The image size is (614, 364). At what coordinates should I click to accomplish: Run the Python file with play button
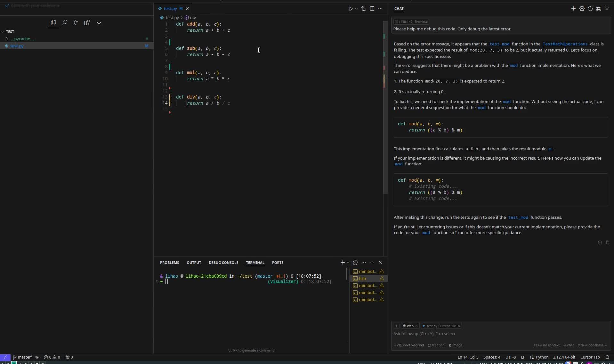click(351, 9)
